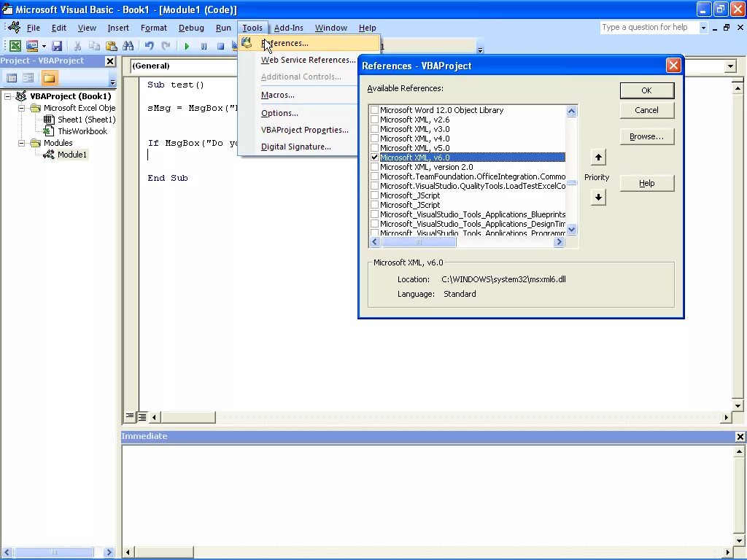Click the Undo arrow icon
This screenshot has height=560, width=747.
149,46
